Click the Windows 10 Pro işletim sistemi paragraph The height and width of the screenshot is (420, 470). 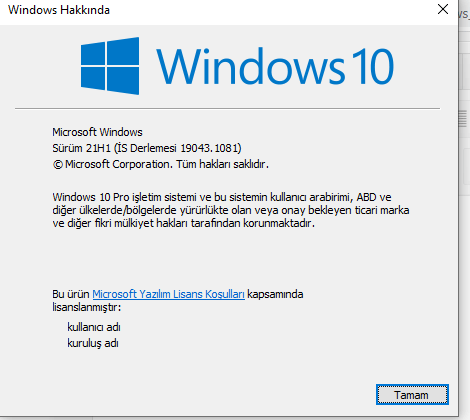click(x=231, y=210)
